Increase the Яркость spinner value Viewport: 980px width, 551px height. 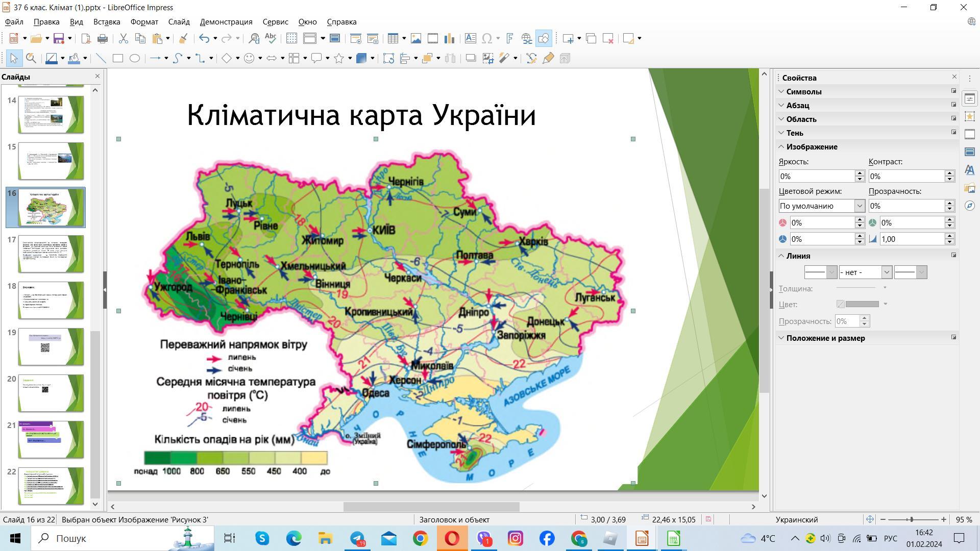point(860,173)
